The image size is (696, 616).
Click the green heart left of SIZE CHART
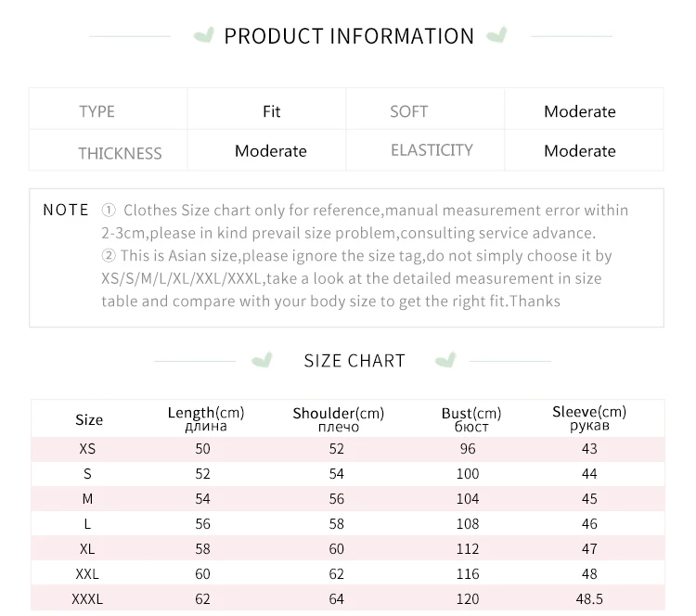click(x=264, y=360)
